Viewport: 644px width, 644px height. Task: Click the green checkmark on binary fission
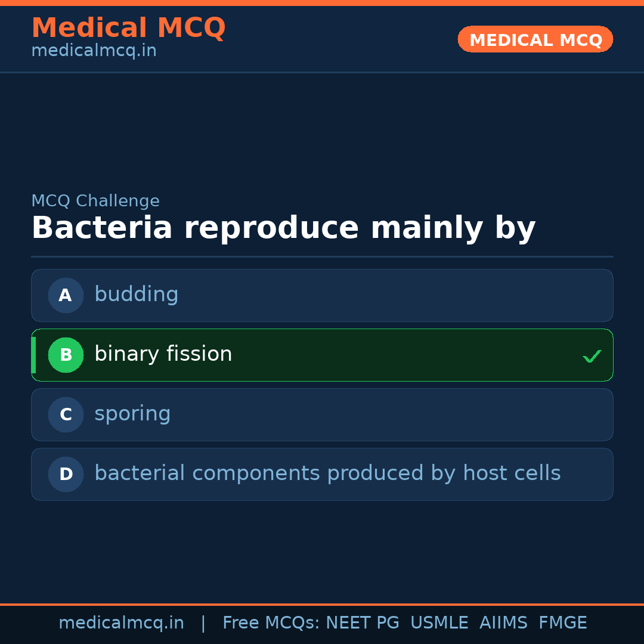592,356
